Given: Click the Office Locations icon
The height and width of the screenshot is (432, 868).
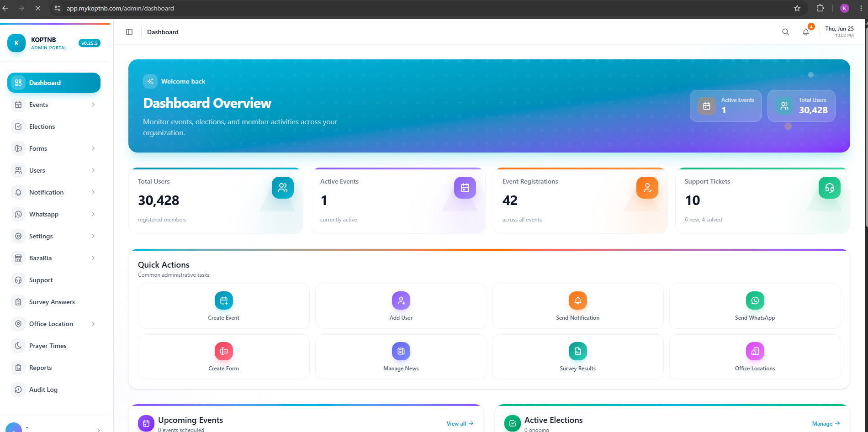Looking at the screenshot, I should [x=755, y=351].
